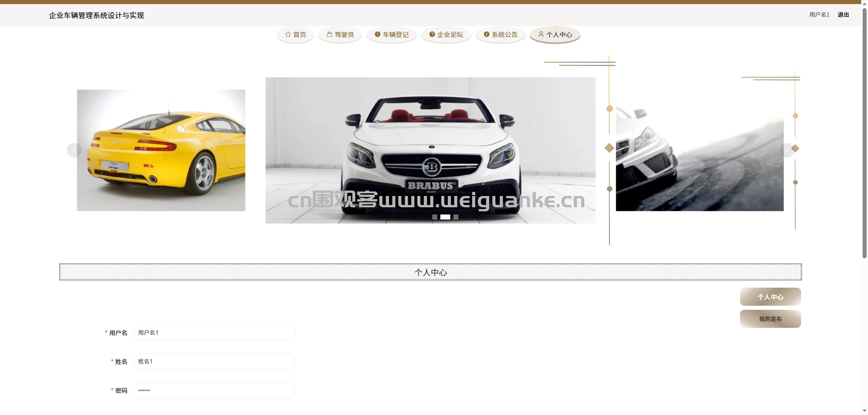The height and width of the screenshot is (415, 868).
Task: Open the 企业论坛 forum tab
Action: point(446,35)
